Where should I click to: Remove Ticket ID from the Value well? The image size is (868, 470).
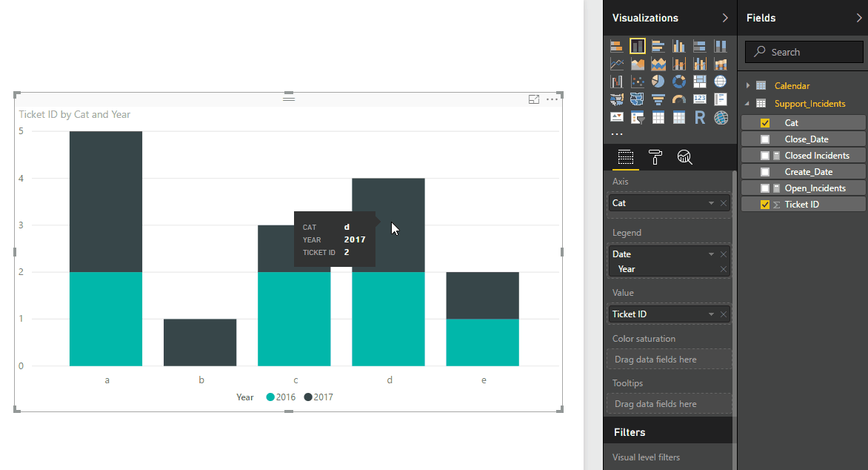[724, 314]
